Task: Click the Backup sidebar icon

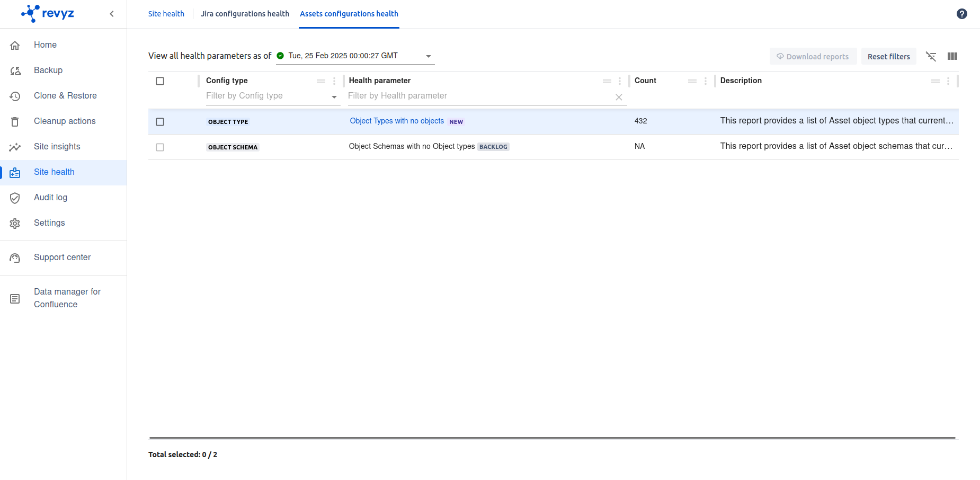Action: pos(15,70)
